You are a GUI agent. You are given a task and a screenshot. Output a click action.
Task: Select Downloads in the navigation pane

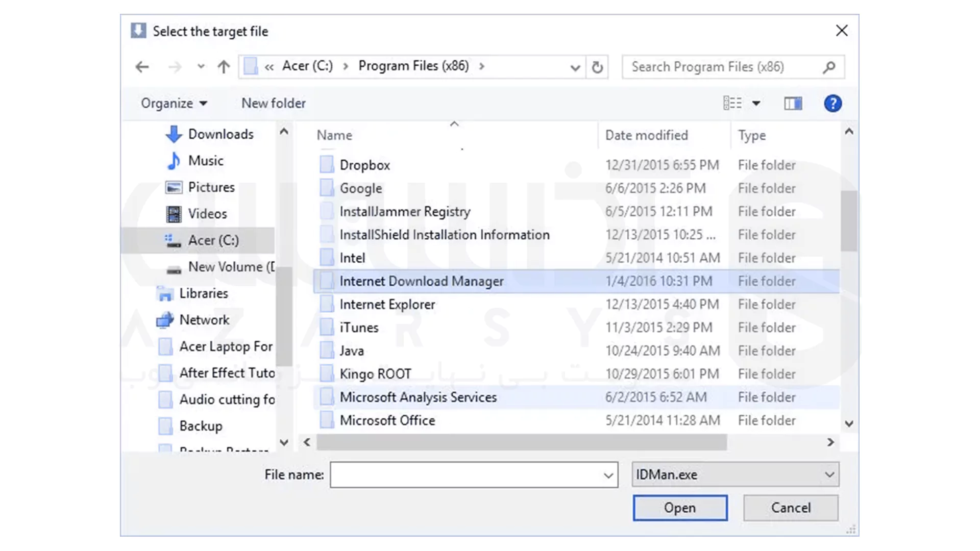pos(210,134)
